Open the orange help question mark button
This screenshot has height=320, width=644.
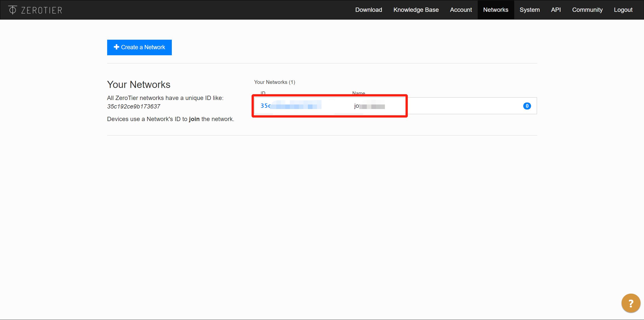tap(630, 303)
